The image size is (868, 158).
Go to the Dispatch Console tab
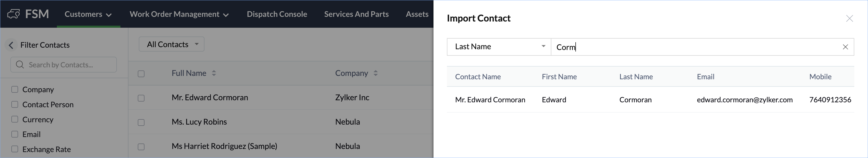(x=277, y=14)
